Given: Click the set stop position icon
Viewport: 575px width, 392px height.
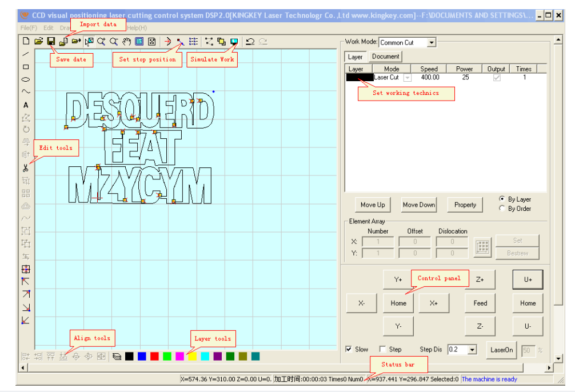Looking at the screenshot, I should (x=180, y=42).
